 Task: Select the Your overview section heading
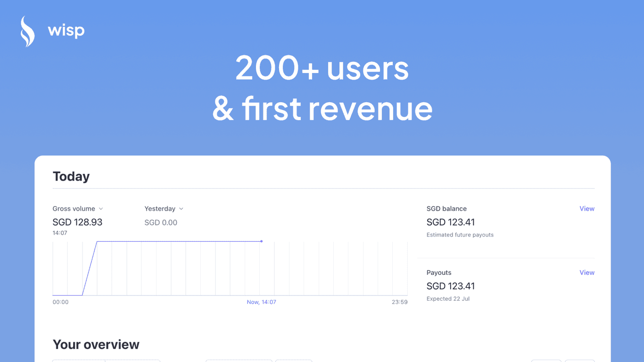coord(96,344)
